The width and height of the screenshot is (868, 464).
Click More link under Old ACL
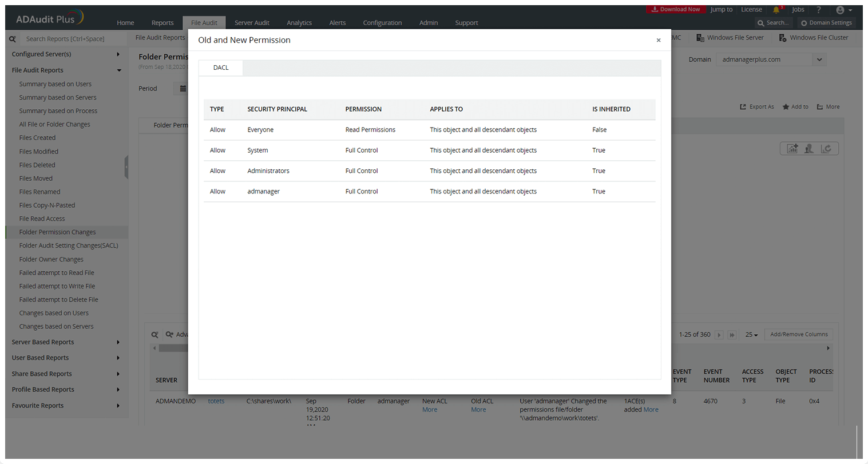coord(478,410)
